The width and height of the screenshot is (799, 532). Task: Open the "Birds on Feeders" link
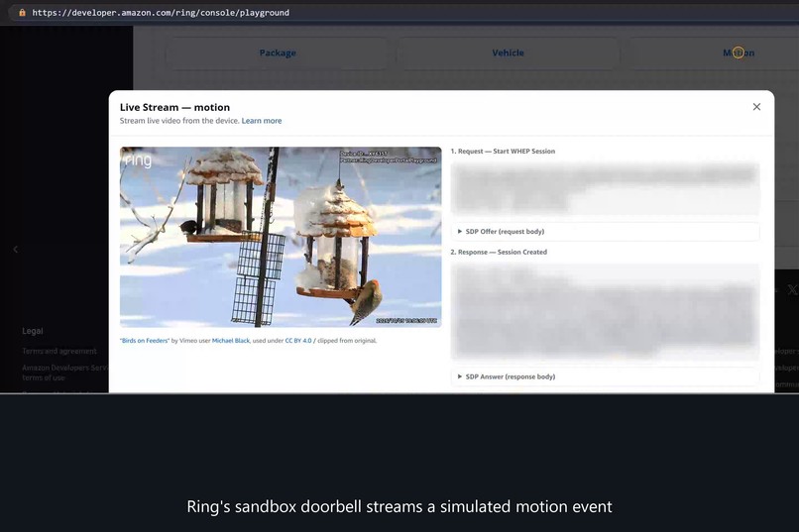click(x=144, y=341)
